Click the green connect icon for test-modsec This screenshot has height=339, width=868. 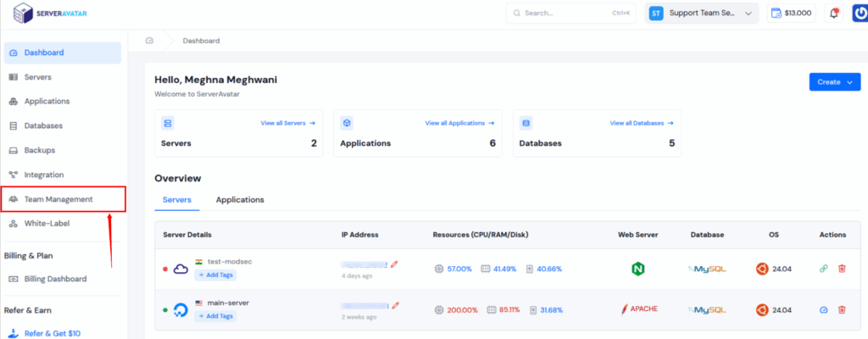823,269
